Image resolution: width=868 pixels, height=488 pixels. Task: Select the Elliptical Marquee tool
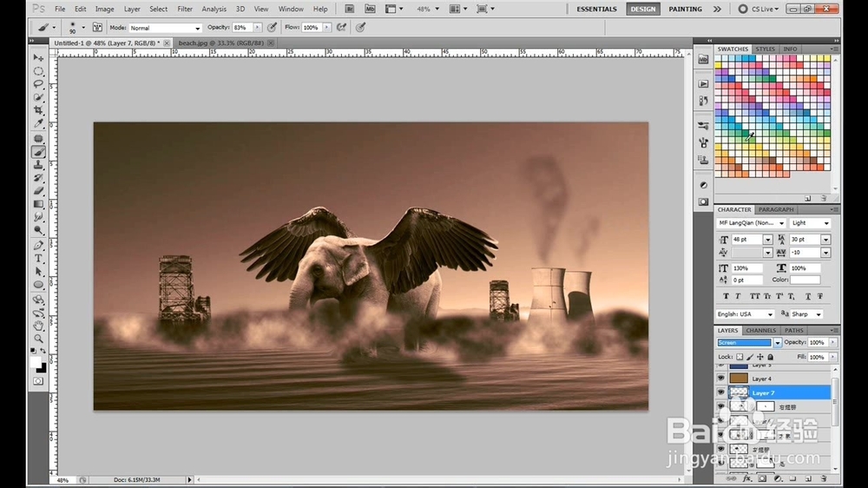tap(38, 71)
